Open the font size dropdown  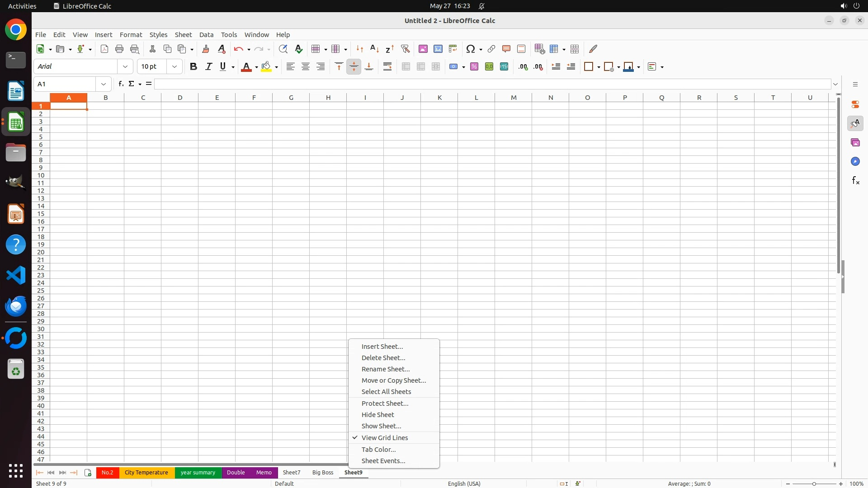[x=175, y=66]
